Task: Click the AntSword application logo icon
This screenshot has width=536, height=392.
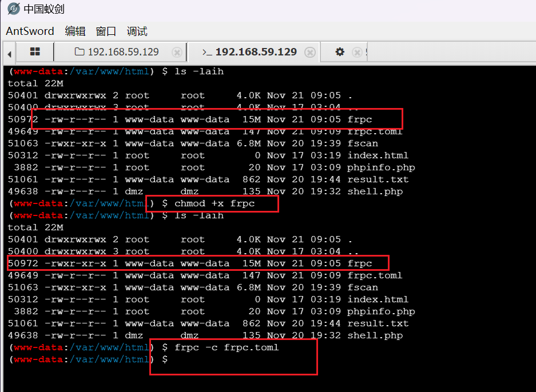Action: click(x=14, y=9)
